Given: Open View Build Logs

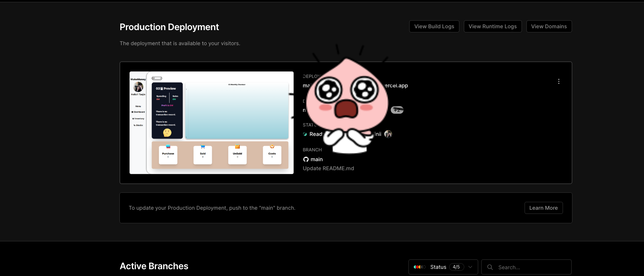Looking at the screenshot, I should (434, 26).
